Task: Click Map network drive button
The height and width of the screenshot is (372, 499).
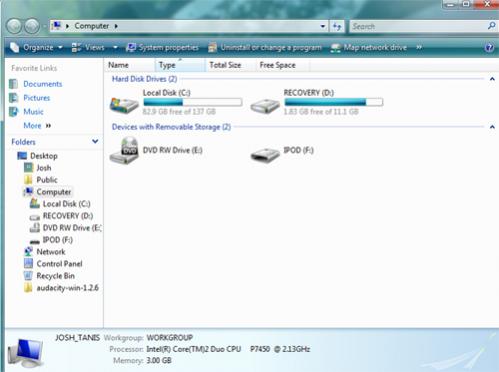Action: click(369, 47)
